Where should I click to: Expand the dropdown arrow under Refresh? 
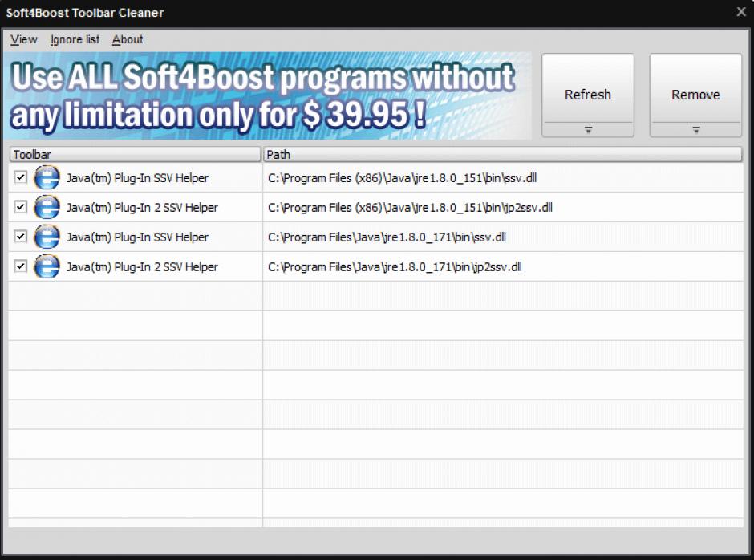pos(588,130)
